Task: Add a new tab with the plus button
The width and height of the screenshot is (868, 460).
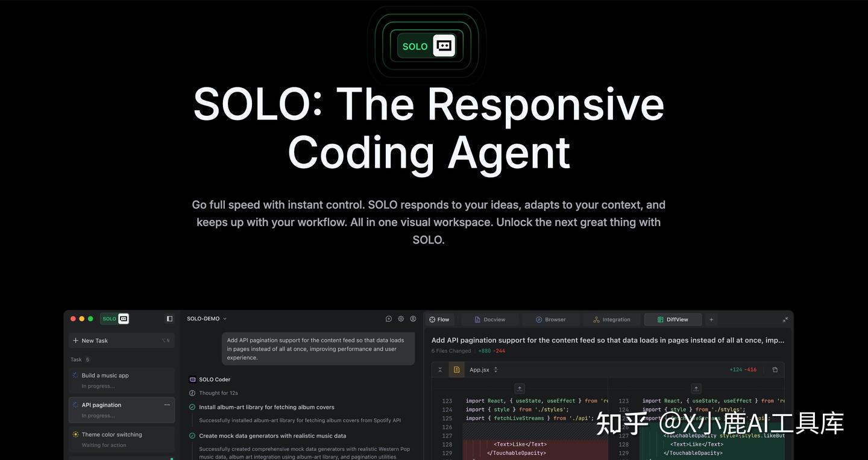Action: tap(711, 320)
